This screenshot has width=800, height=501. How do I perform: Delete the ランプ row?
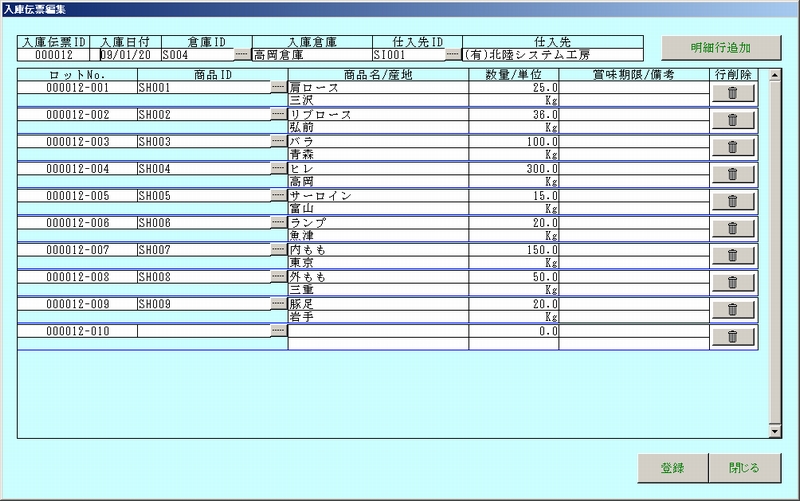733,228
